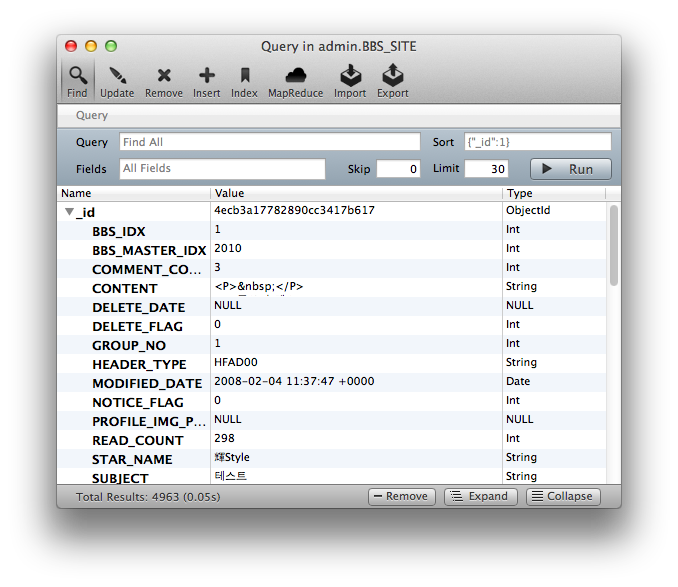Launch the MapReduce tool
Image resolution: width=678 pixels, height=587 pixels.
click(296, 82)
